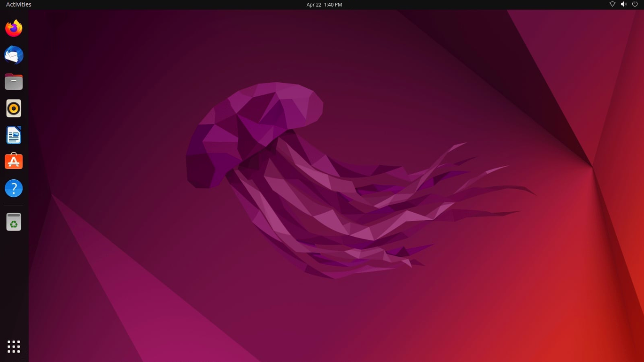Click the dock separator line above Trash
This screenshot has height=362, width=644.
(14, 205)
